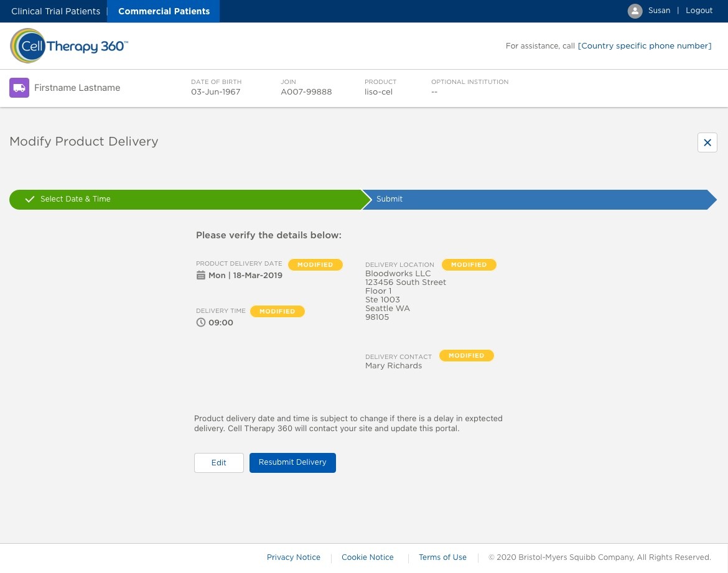Viewport: 728px width, 573px height.
Task: Click the calendar icon beside delivery date
Action: pos(200,276)
